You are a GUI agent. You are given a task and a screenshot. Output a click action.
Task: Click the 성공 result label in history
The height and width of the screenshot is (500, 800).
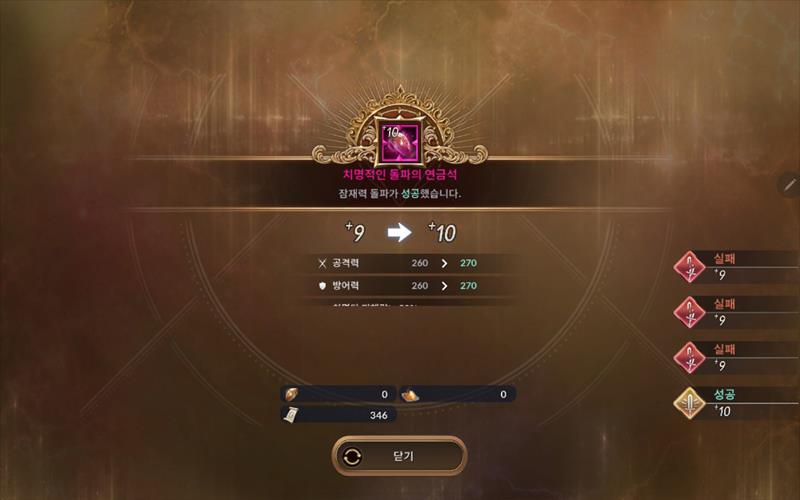(724, 394)
